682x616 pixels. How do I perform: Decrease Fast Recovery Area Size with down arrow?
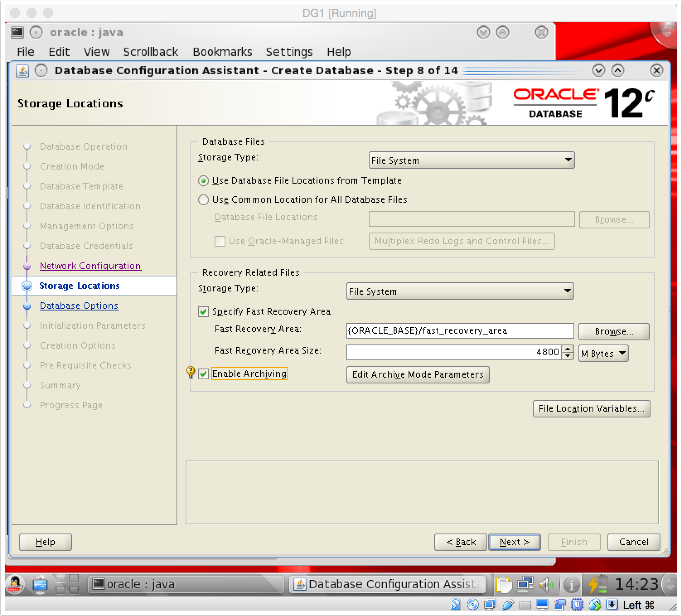coord(568,356)
